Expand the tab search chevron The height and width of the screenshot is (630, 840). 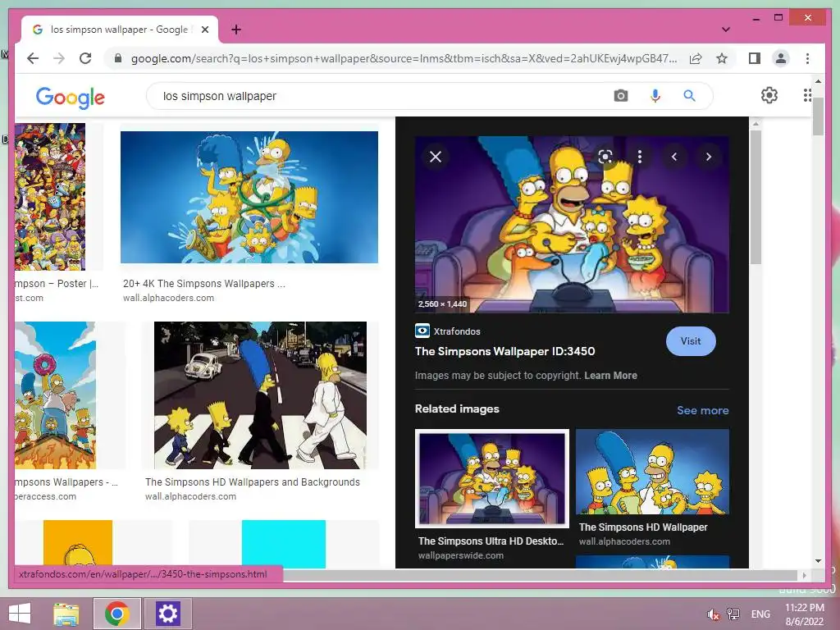point(725,30)
